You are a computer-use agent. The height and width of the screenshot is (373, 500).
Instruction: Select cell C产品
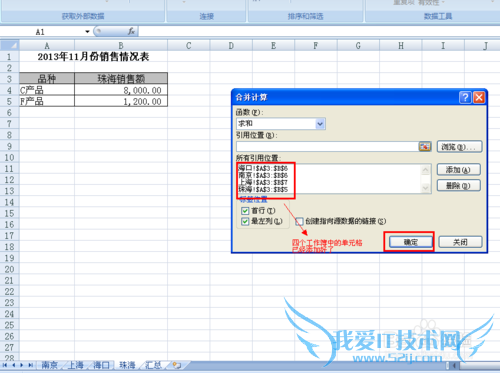click(47, 90)
